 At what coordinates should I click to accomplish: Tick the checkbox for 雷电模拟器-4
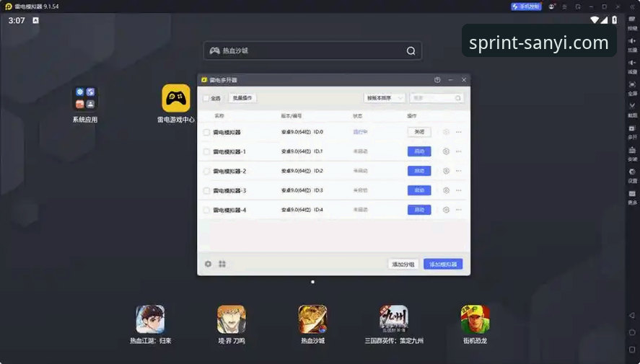[206, 210]
